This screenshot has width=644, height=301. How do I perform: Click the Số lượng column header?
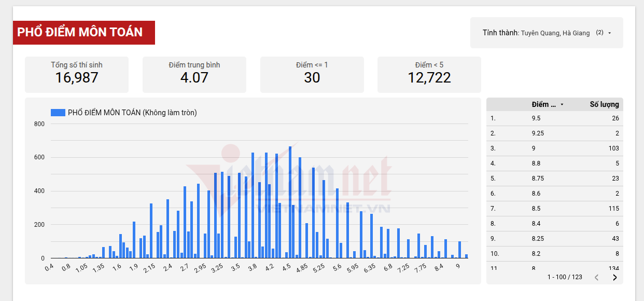point(604,104)
